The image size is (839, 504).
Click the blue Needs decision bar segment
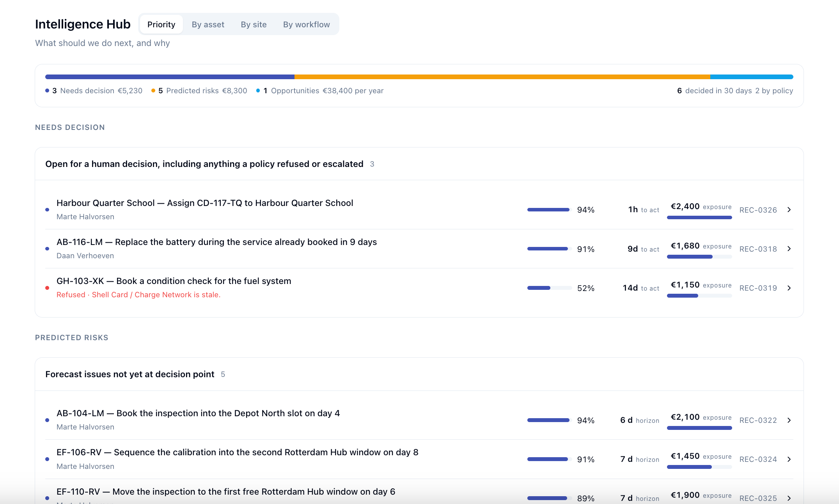coord(170,77)
